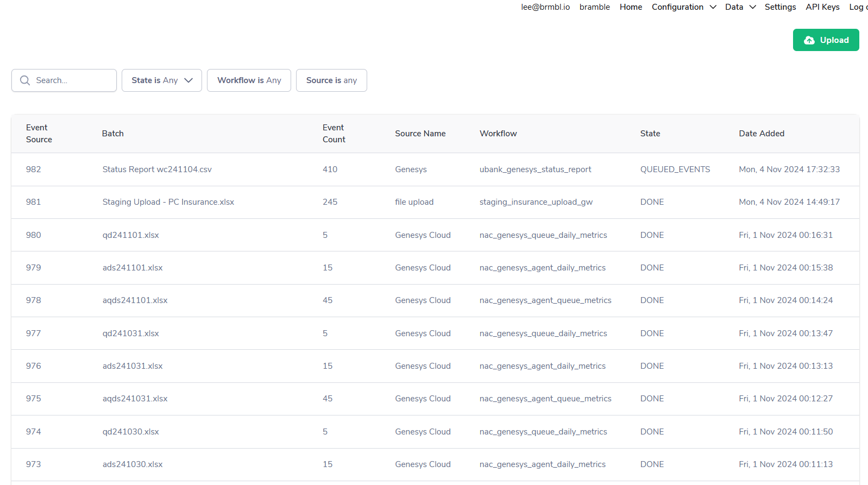Open batch aqds241031.xlsx
Screen dimensions: 868x485
(x=135, y=399)
